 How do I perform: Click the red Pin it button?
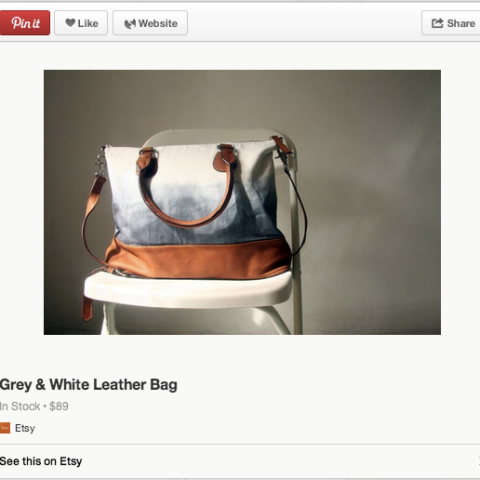(x=25, y=23)
